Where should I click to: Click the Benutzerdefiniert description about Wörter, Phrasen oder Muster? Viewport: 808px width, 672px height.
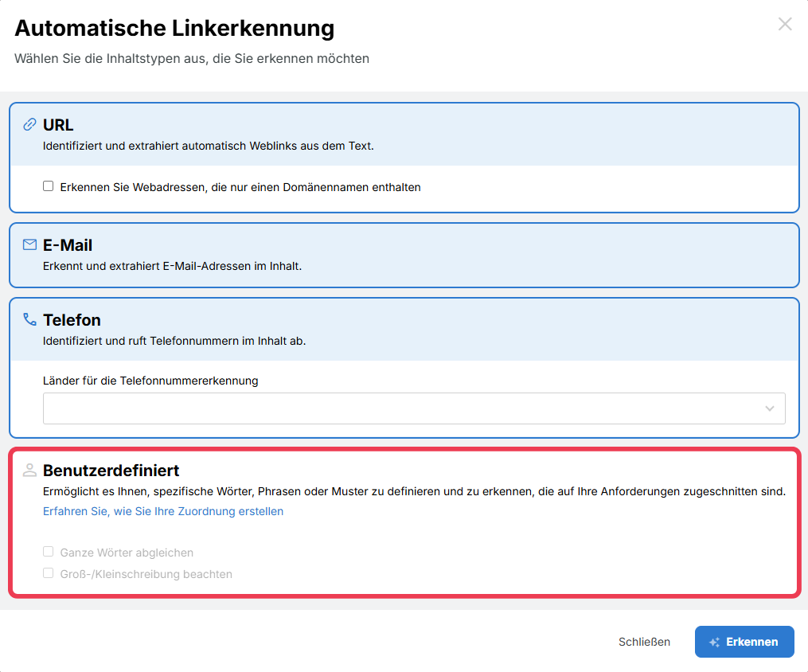[414, 491]
